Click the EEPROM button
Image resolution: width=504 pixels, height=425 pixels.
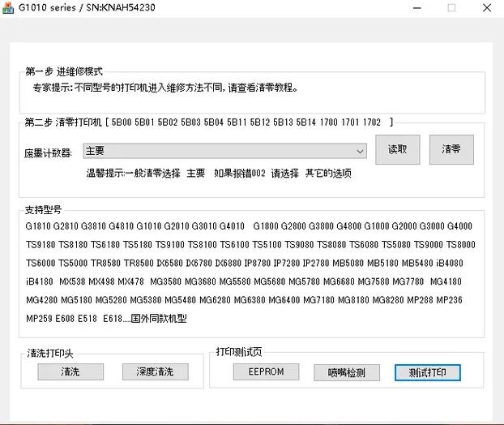(x=266, y=372)
